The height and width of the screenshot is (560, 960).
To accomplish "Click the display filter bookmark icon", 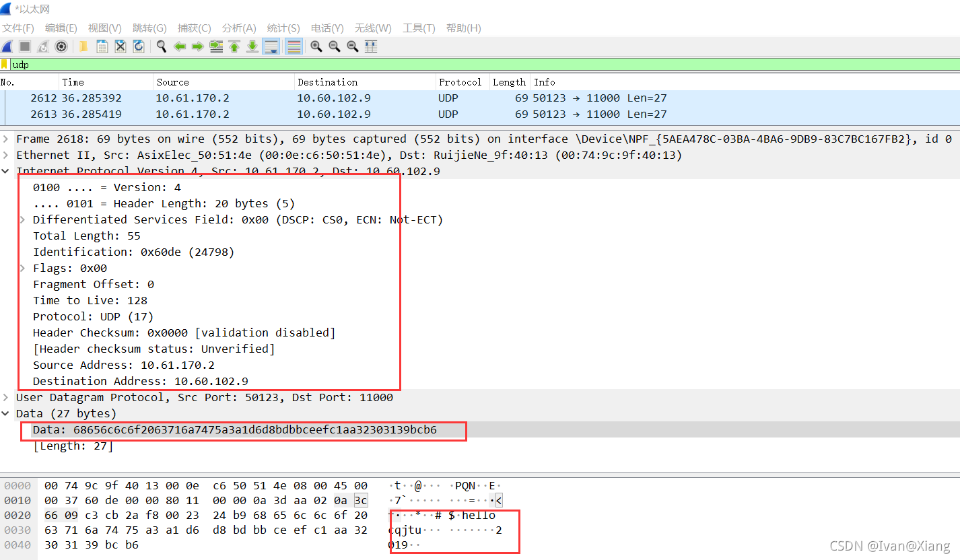I will [x=5, y=65].
